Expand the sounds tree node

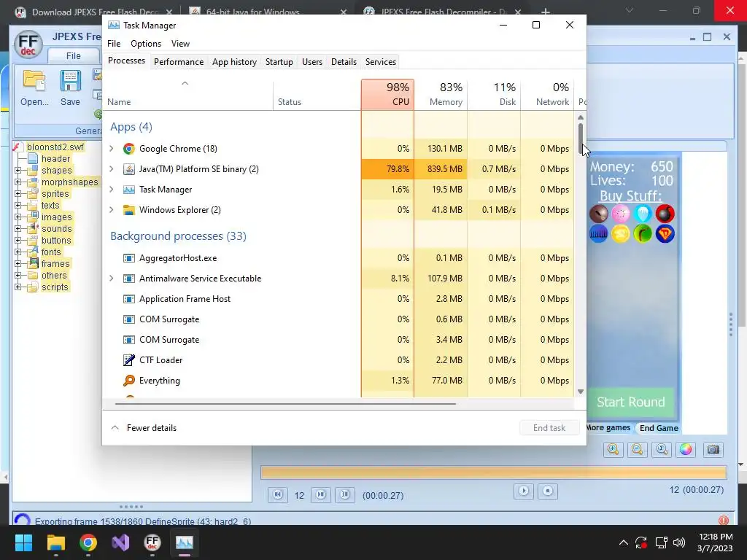coord(18,228)
